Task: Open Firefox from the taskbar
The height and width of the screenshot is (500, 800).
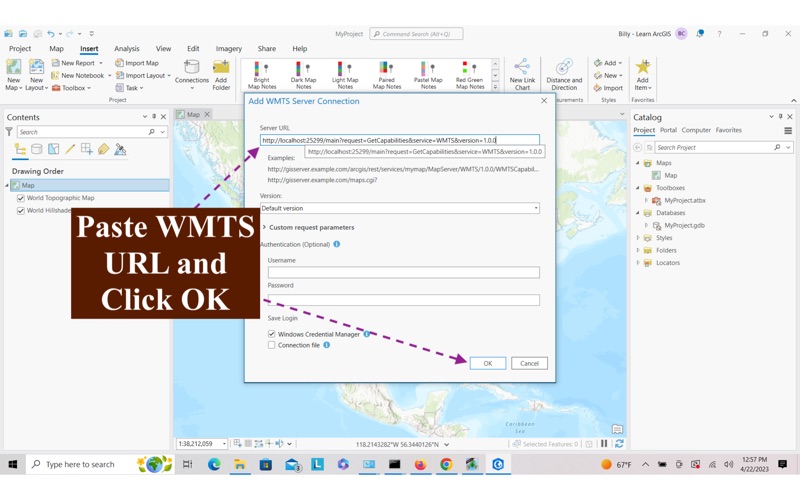Action: tap(420, 464)
